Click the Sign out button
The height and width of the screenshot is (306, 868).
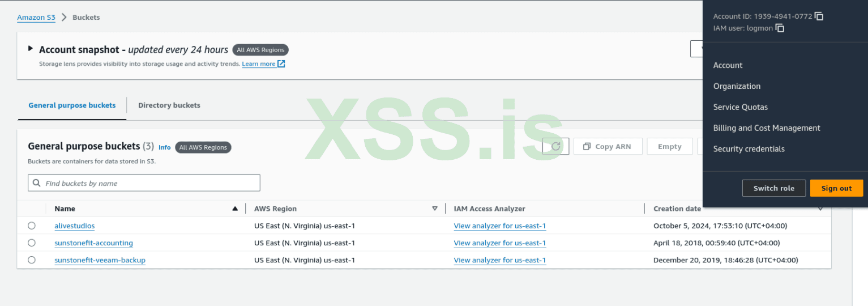coord(836,188)
